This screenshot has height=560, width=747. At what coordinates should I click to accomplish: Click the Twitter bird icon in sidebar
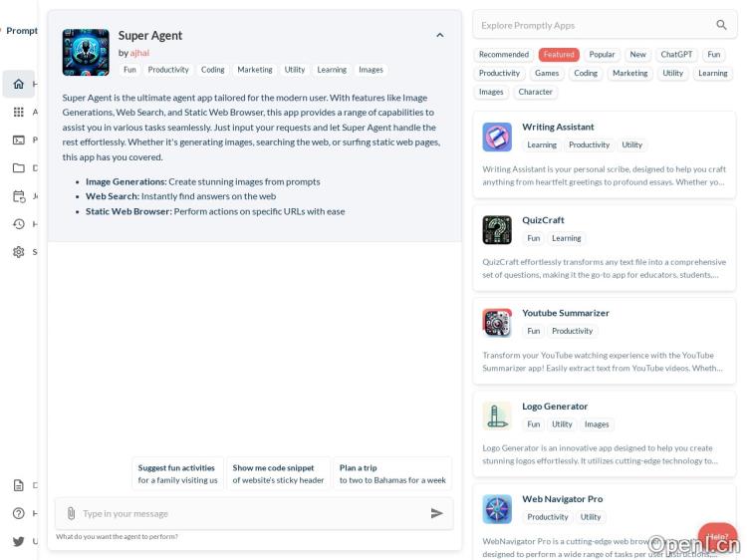click(18, 541)
